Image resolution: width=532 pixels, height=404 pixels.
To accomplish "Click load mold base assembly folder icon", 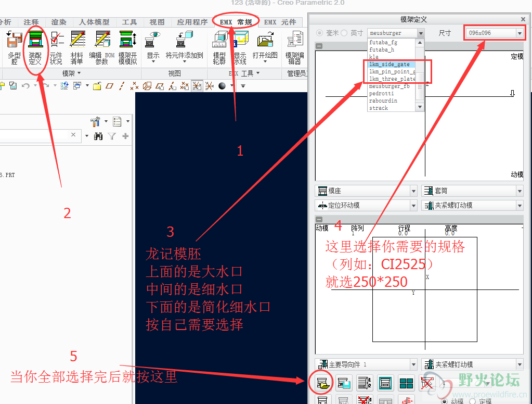I will click(322, 383).
